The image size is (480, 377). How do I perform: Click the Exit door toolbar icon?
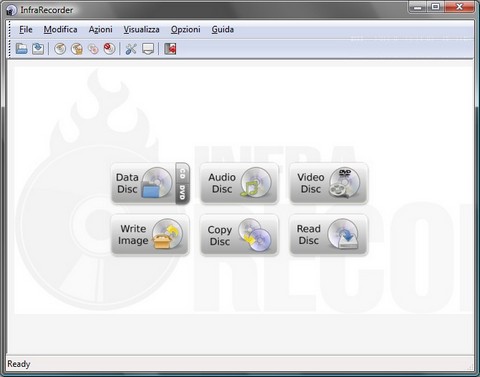170,49
